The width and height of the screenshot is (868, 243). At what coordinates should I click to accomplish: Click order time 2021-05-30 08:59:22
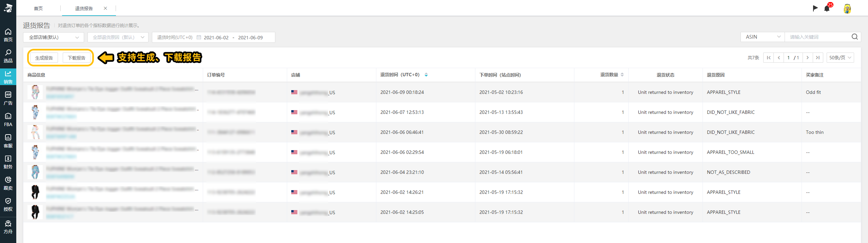coord(501,132)
